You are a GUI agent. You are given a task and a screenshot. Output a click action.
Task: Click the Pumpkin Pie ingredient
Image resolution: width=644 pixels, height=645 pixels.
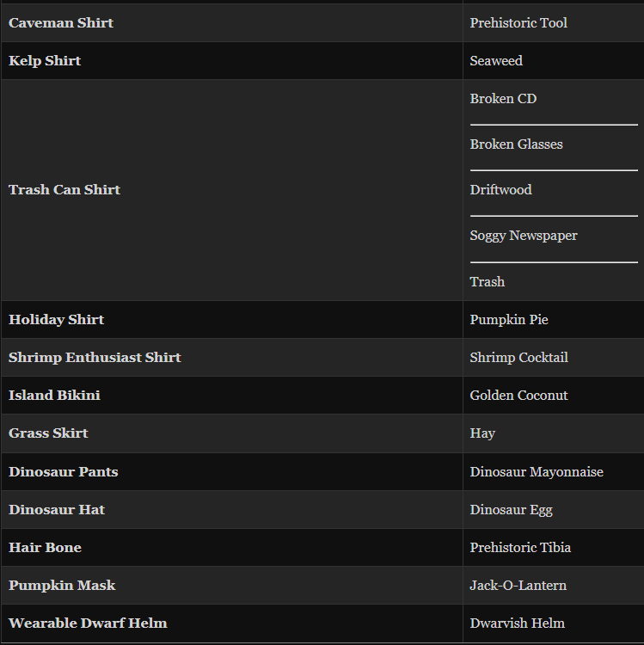[x=509, y=320]
